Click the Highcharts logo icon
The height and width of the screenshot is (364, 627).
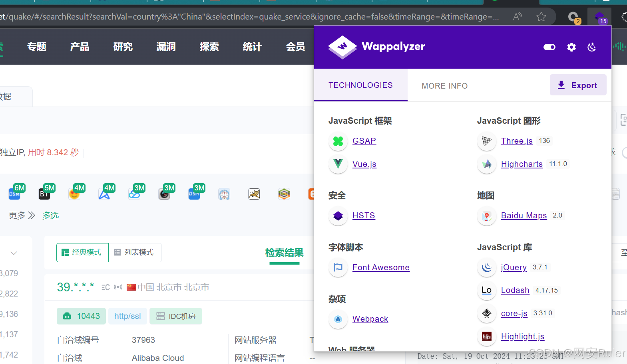click(487, 164)
